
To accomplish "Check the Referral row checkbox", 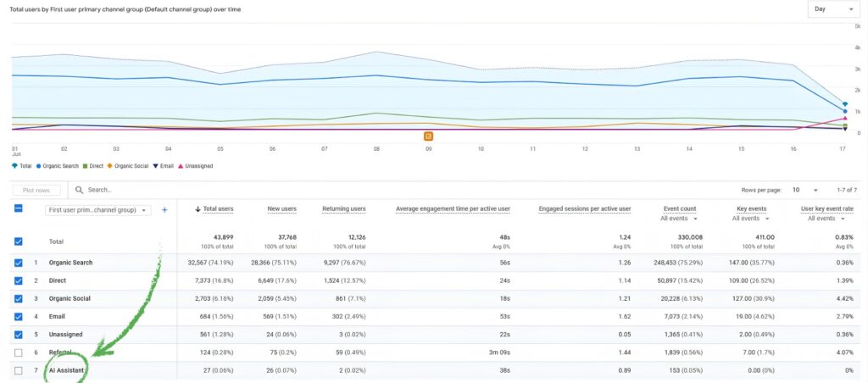I will point(19,352).
